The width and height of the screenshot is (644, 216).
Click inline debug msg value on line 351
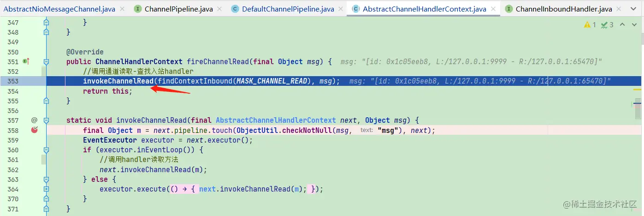[471, 61]
